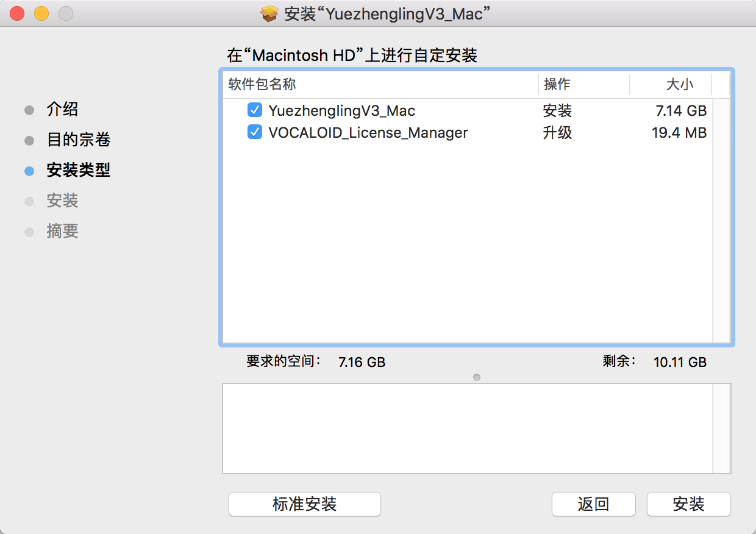Click the 标准安装 button
Image resolution: width=756 pixels, height=534 pixels.
(305, 504)
